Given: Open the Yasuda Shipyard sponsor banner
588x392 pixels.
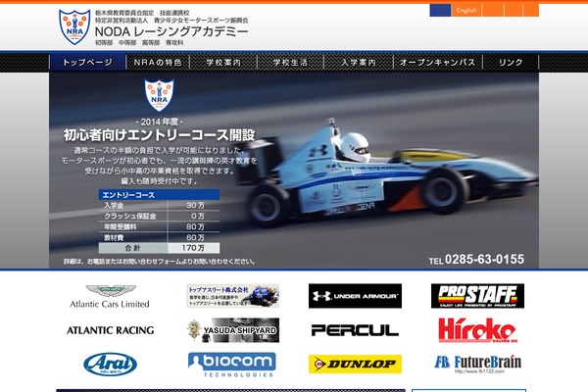Looking at the screenshot, I should coord(232,330).
